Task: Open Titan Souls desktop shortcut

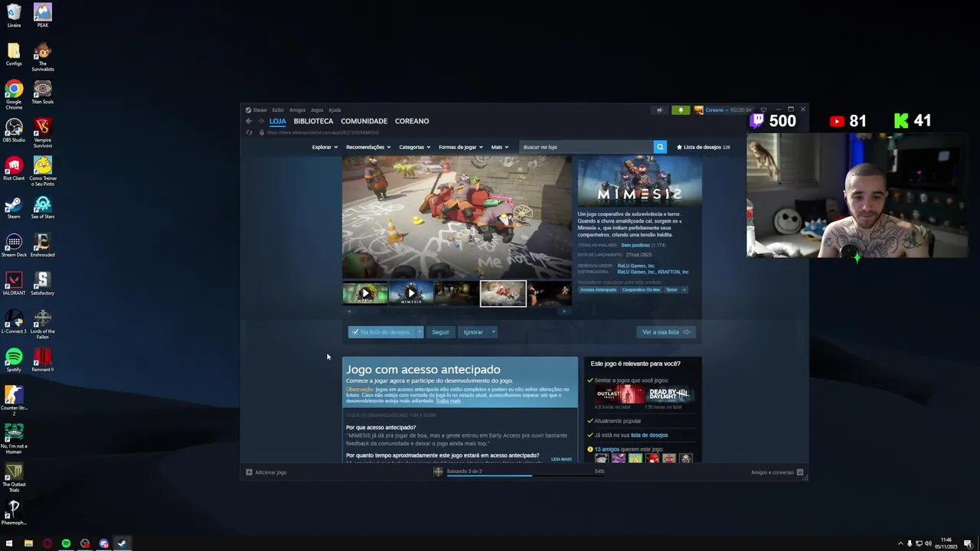Action: (x=43, y=93)
